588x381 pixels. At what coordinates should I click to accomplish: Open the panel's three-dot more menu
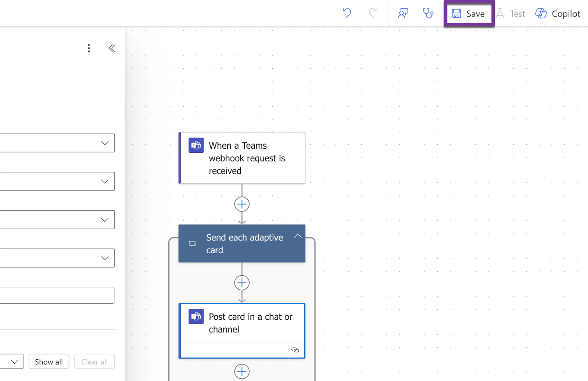(89, 48)
